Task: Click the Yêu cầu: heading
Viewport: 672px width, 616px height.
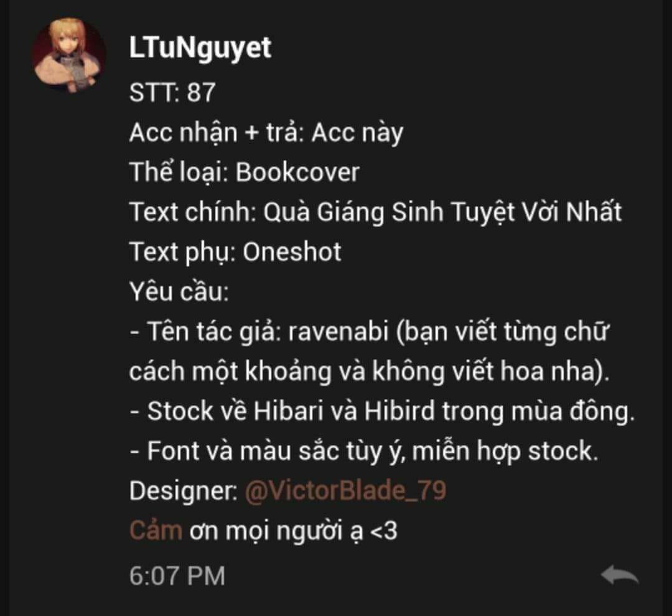Action: (179, 291)
